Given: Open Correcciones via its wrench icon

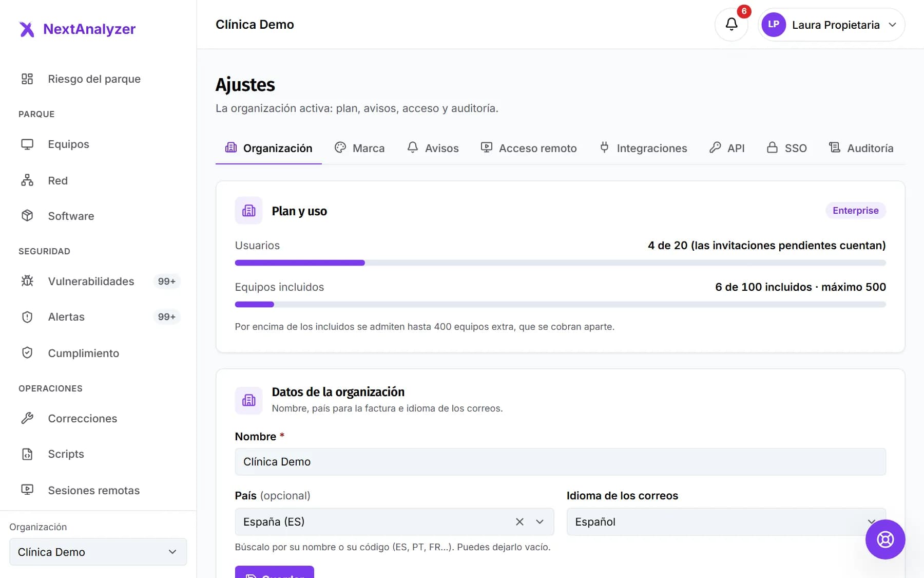Looking at the screenshot, I should pos(27,418).
